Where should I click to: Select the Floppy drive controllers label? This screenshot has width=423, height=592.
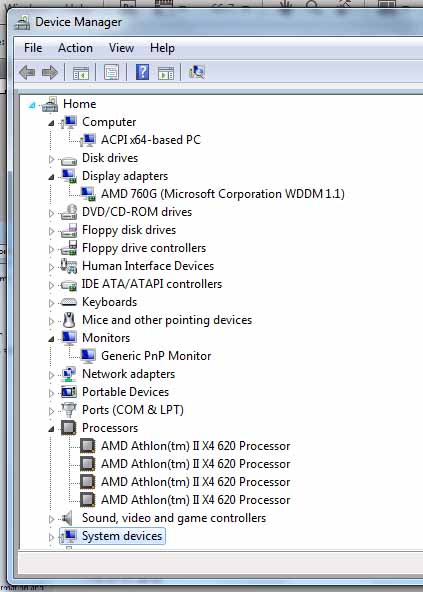144,248
